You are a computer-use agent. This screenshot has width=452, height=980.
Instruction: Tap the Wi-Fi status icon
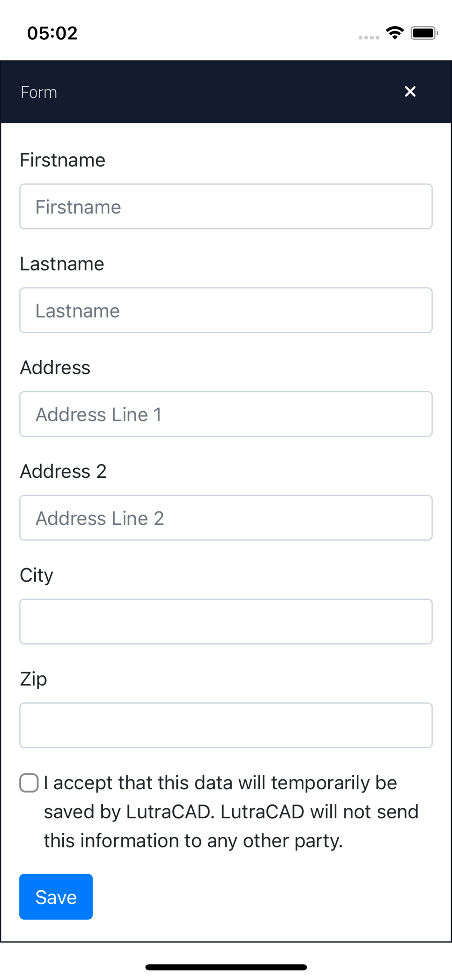395,33
